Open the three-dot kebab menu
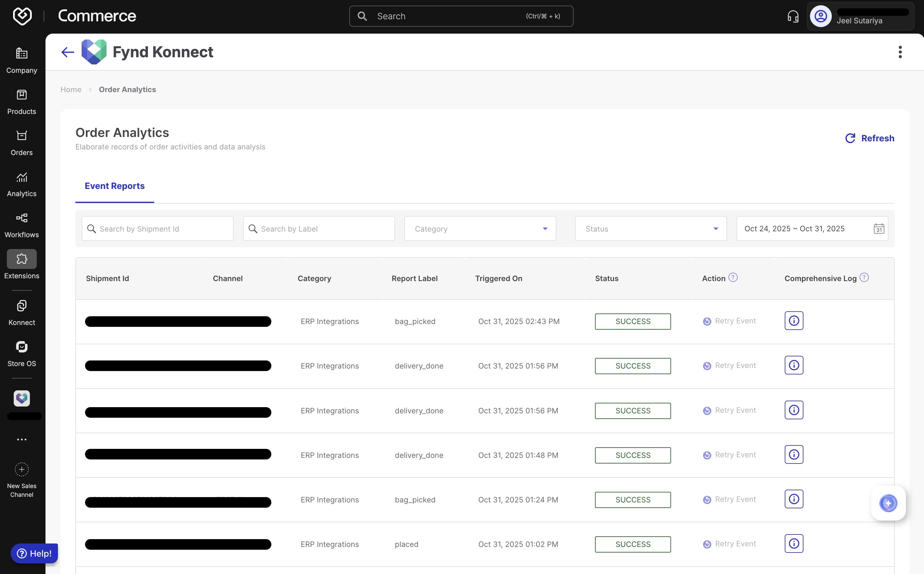This screenshot has height=574, width=924. coord(900,52)
